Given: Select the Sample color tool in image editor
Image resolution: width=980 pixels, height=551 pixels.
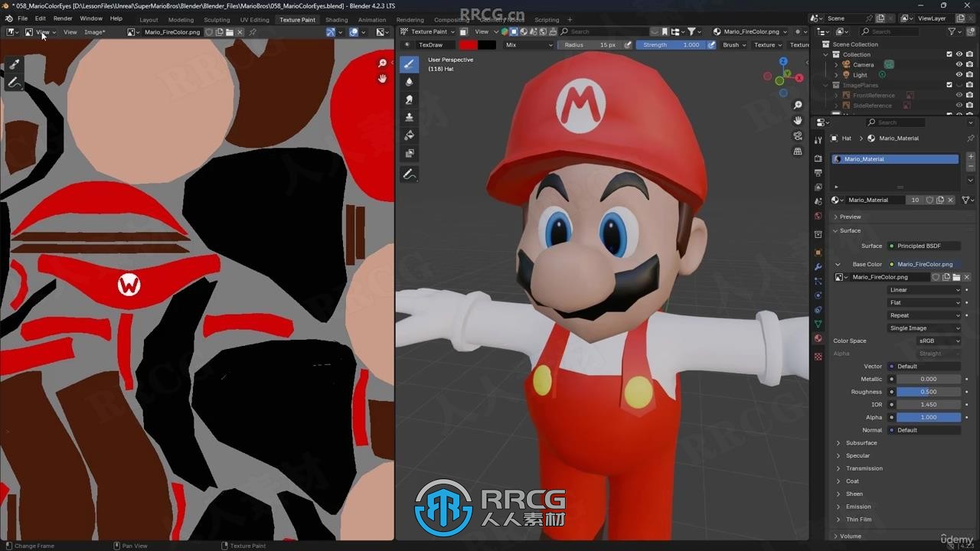Looking at the screenshot, I should click(14, 64).
